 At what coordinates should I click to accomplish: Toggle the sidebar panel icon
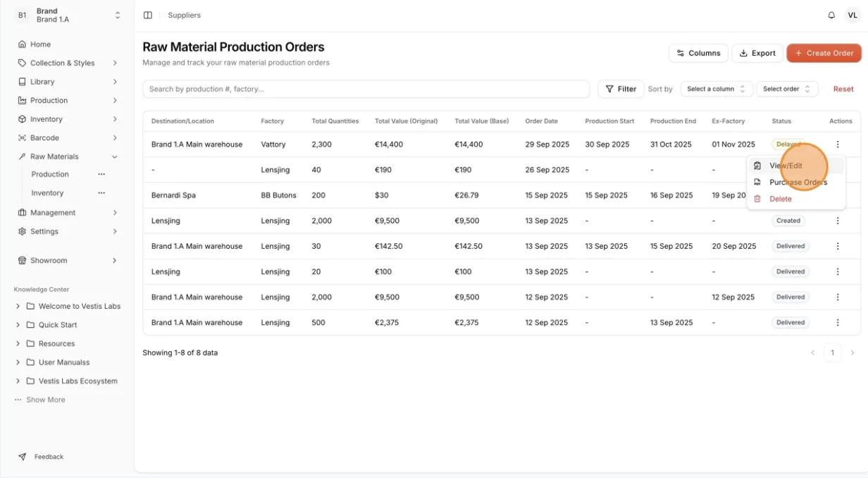(148, 15)
